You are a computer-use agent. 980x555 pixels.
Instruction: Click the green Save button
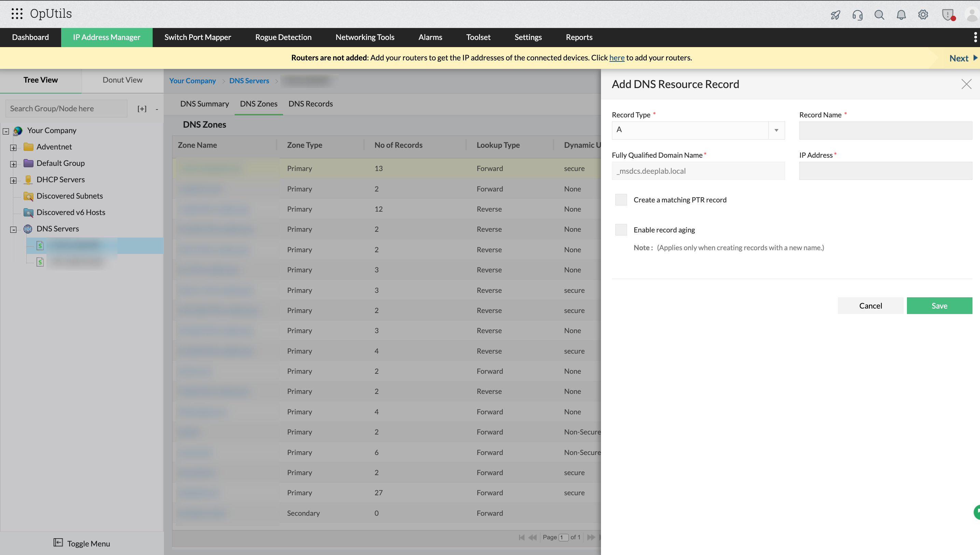939,306
